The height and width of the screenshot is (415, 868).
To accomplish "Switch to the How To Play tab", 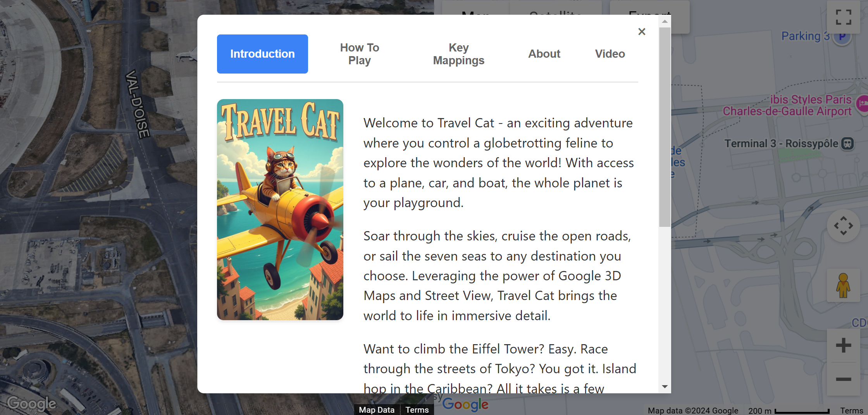I will [x=359, y=54].
